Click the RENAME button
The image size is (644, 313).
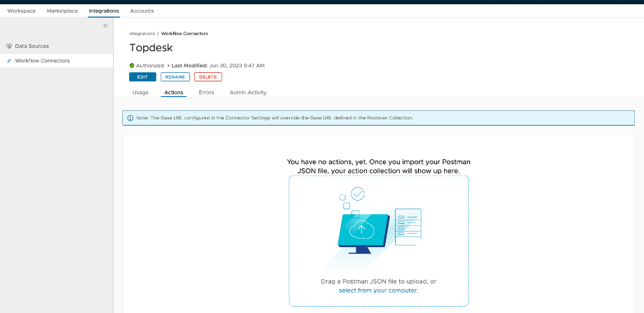click(175, 76)
